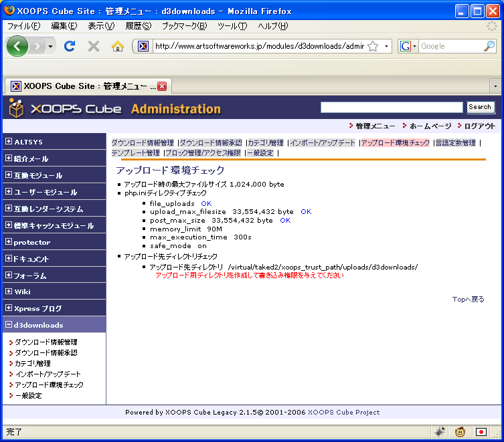504x442 pixels.
Task: Click the URL address field
Action: point(260,46)
